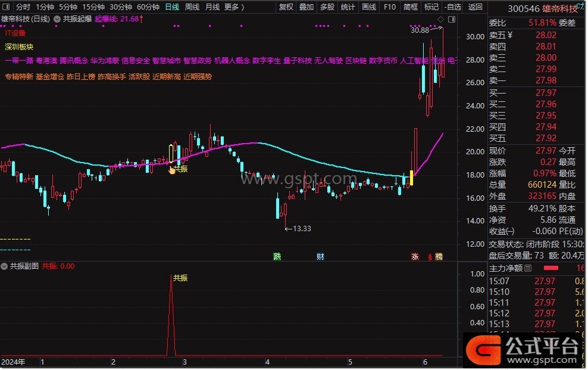This screenshot has height=370, width=588.
Task: Click the 返回 back button
Action: click(x=475, y=7)
